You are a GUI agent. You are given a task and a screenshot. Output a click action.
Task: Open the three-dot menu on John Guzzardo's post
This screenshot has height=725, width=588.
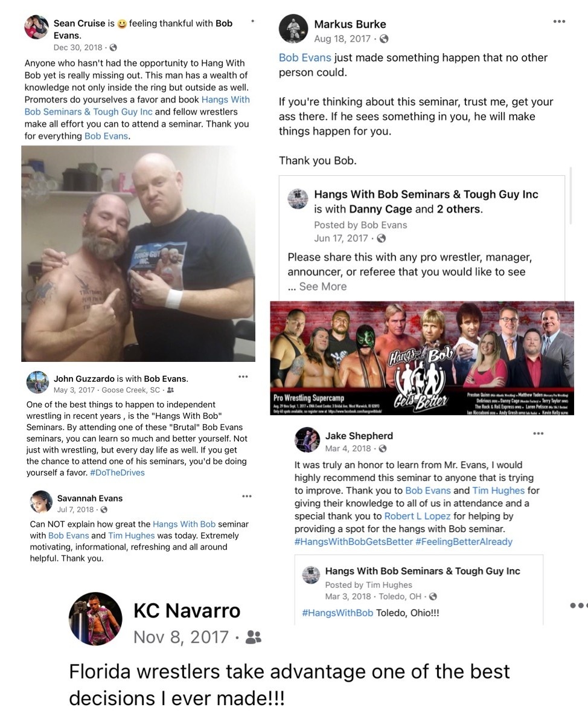(x=243, y=377)
